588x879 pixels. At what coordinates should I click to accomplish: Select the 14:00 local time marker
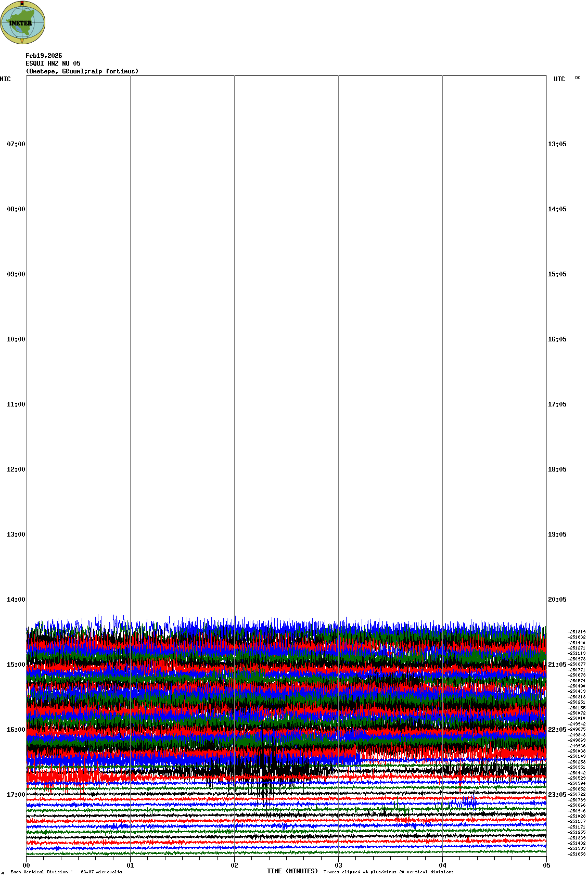tap(16, 600)
